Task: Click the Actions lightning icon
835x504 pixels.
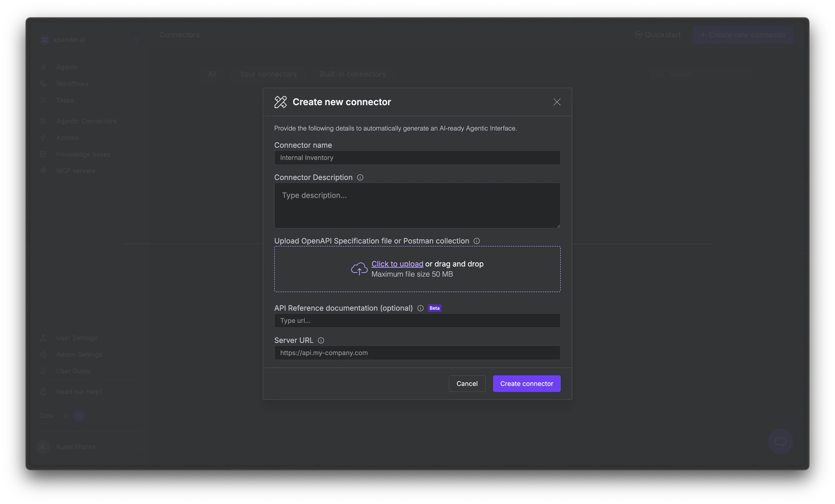Action: (43, 137)
